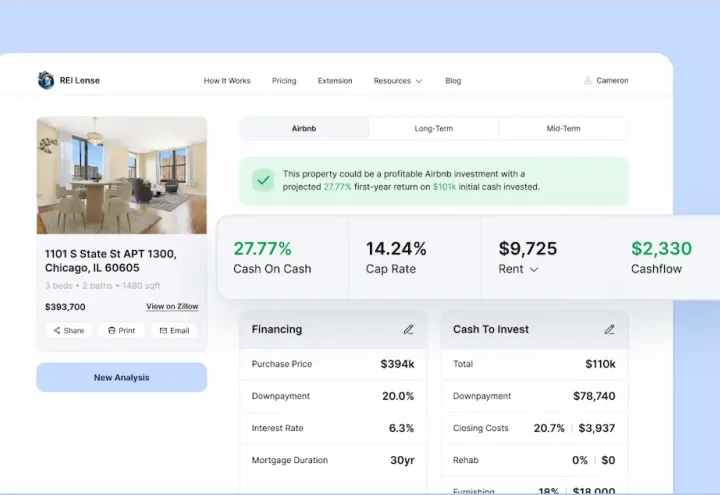Image resolution: width=720 pixels, height=495 pixels.
Task: Switch to the Airbnb tab
Action: (304, 129)
